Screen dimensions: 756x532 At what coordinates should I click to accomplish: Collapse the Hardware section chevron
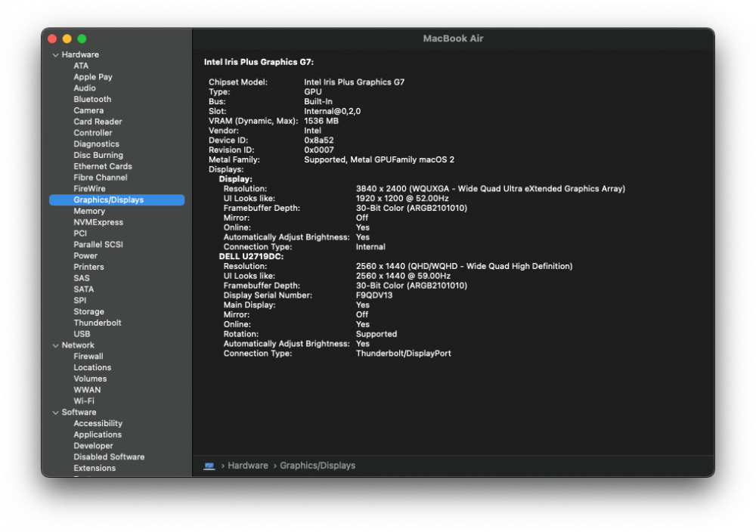[55, 55]
